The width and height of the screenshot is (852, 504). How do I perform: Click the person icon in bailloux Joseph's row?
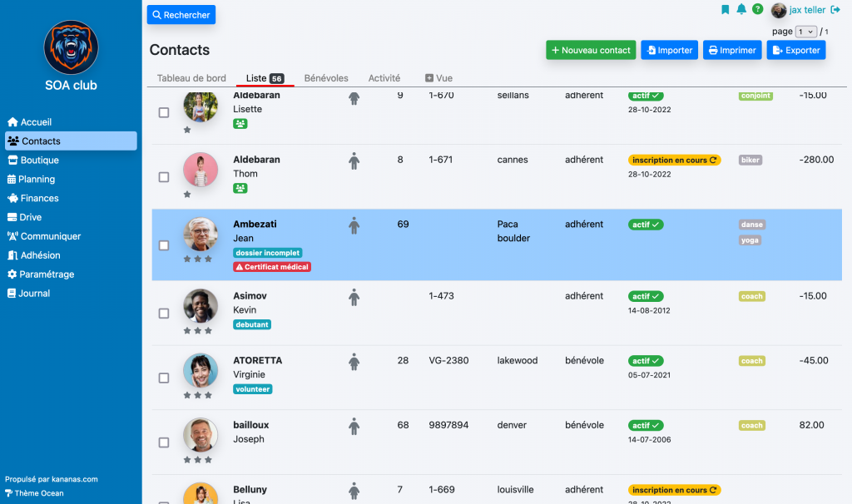[x=354, y=427]
